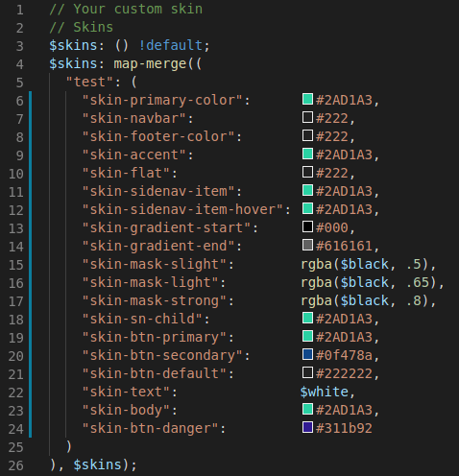This screenshot has height=476, width=459.
Task: Click line number 4 in gutter
Action: point(20,64)
